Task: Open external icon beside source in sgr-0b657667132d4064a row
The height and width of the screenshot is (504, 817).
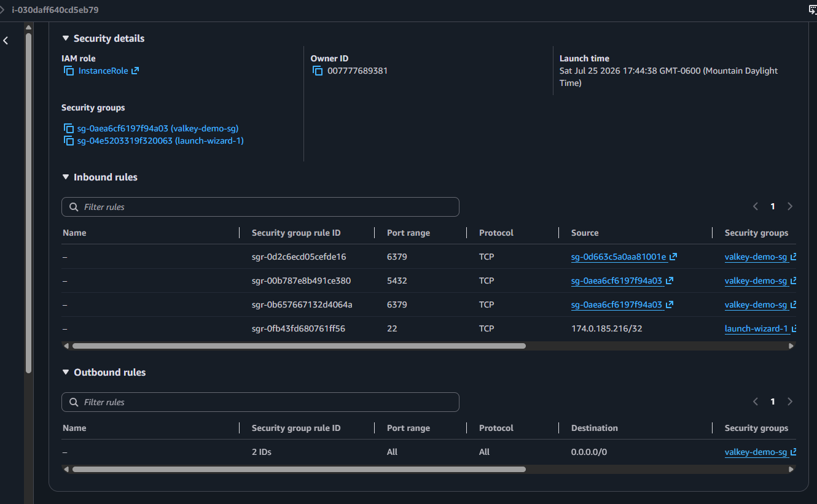Action: [670, 304]
